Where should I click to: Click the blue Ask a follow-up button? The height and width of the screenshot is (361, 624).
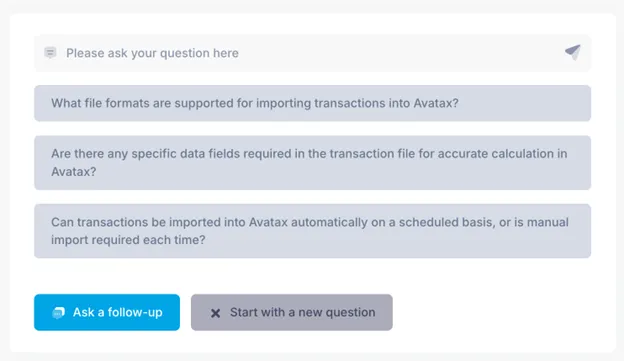pos(107,312)
